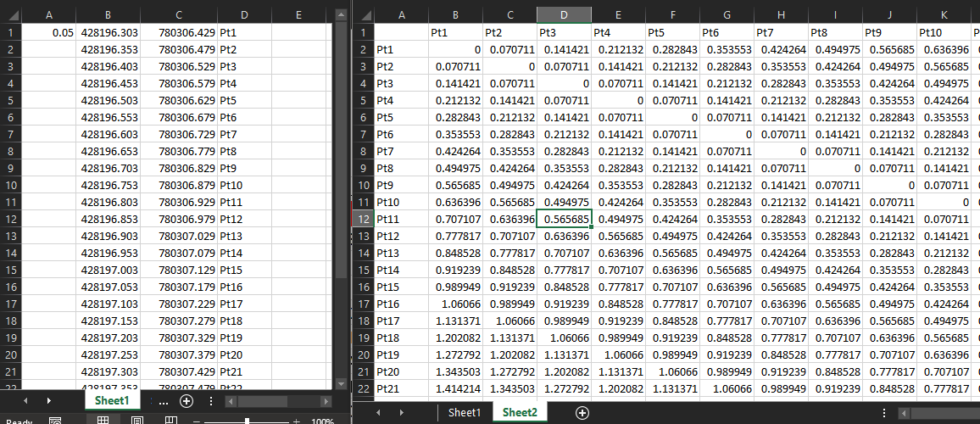Click the Pt10 label in the left window
Viewport: 980px width, 424px height.
tap(244, 185)
